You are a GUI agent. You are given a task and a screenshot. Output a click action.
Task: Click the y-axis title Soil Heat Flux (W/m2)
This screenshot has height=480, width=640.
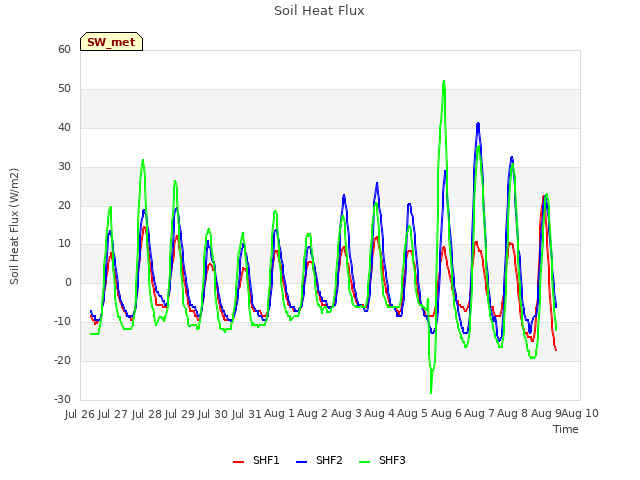[14, 226]
